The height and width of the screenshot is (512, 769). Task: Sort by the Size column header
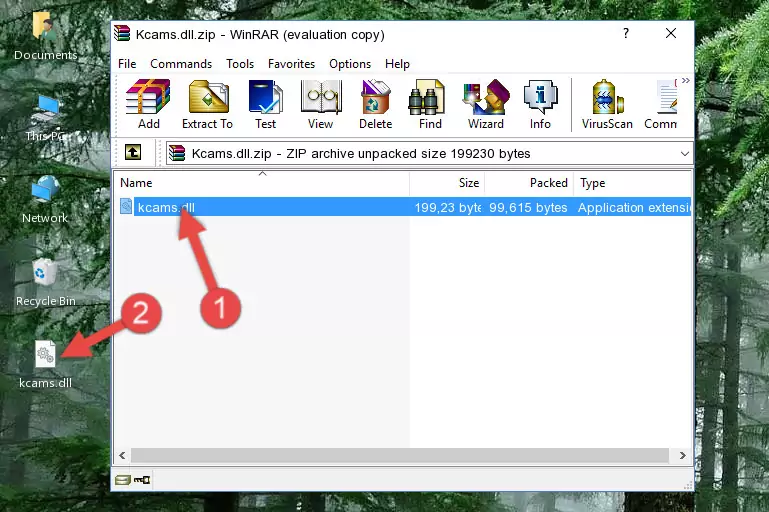(447, 183)
